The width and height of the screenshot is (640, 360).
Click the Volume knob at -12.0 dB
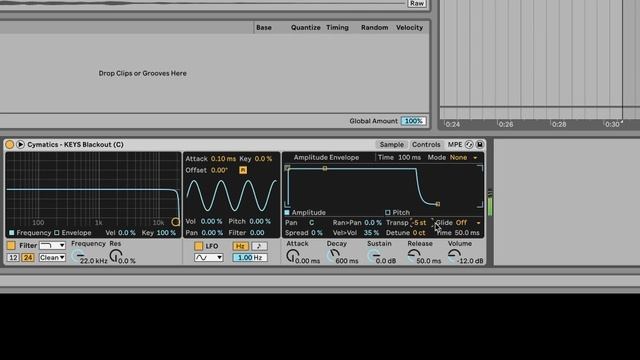pyautogui.click(x=454, y=256)
